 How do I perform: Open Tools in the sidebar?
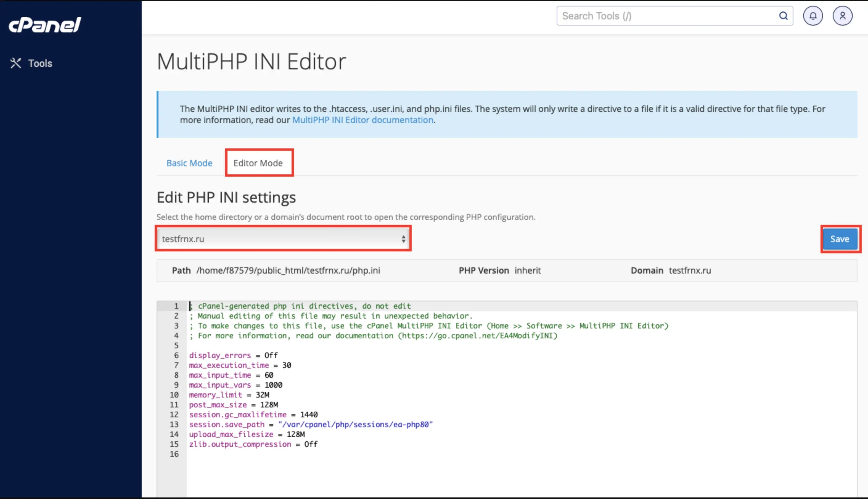pos(31,64)
